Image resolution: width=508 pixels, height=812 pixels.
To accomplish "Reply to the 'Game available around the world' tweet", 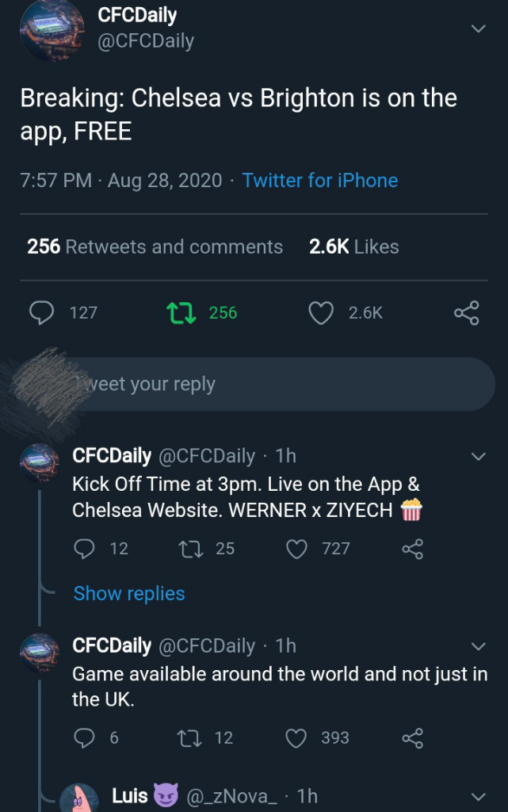I will pos(84,738).
